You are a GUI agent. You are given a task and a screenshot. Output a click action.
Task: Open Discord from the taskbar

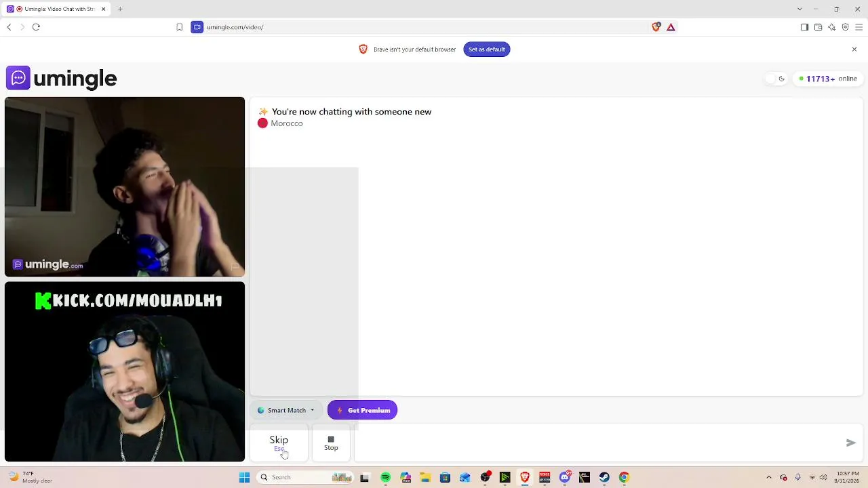(565, 477)
